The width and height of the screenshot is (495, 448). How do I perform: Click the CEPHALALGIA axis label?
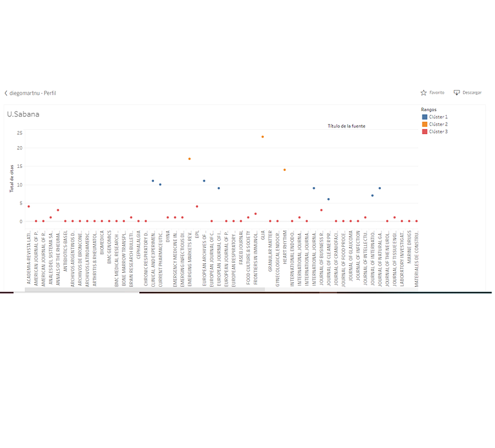pyautogui.click(x=138, y=245)
